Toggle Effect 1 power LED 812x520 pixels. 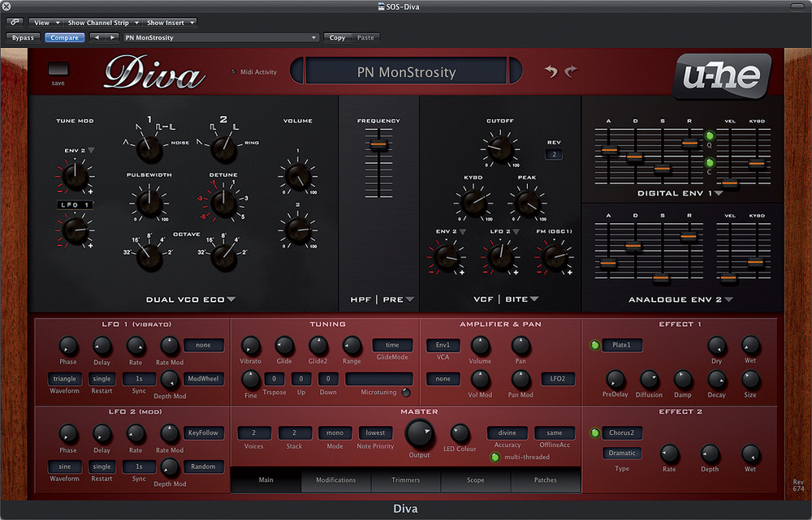coord(595,345)
